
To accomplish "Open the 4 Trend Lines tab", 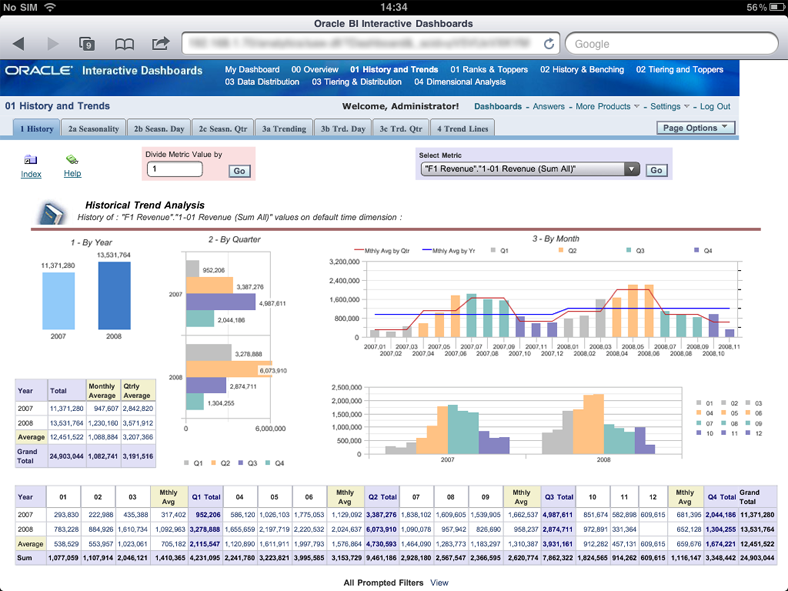I will click(465, 129).
